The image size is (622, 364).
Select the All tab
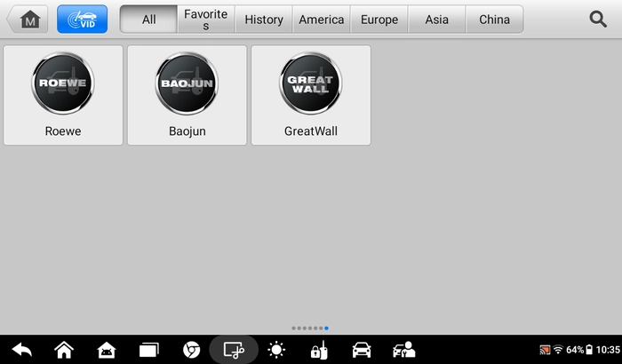[x=148, y=19]
